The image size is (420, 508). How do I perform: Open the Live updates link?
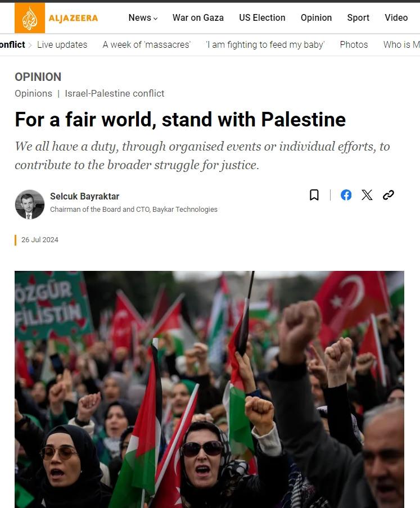tap(62, 44)
